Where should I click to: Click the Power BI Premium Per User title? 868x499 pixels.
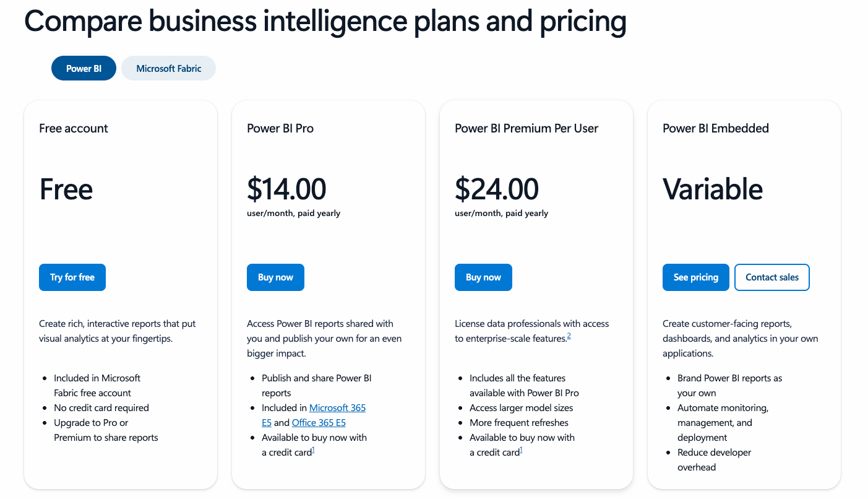526,128
